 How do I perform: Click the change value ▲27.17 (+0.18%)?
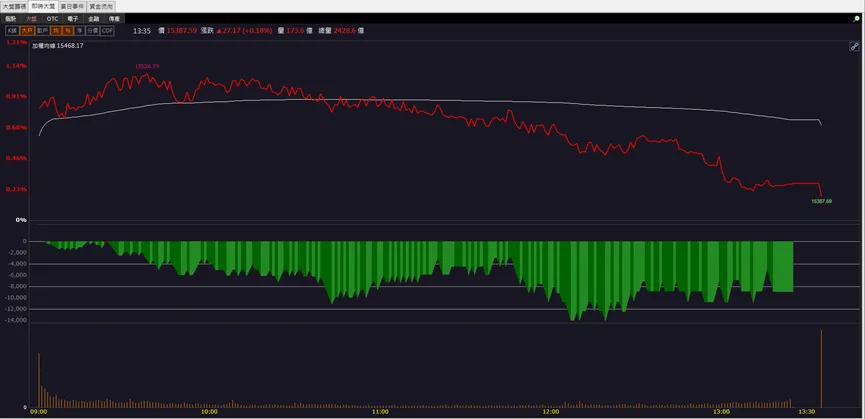[x=244, y=31]
